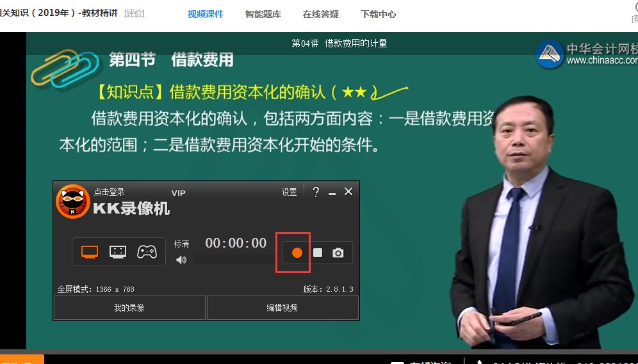Switch to the 下载中心 tab

point(379,14)
